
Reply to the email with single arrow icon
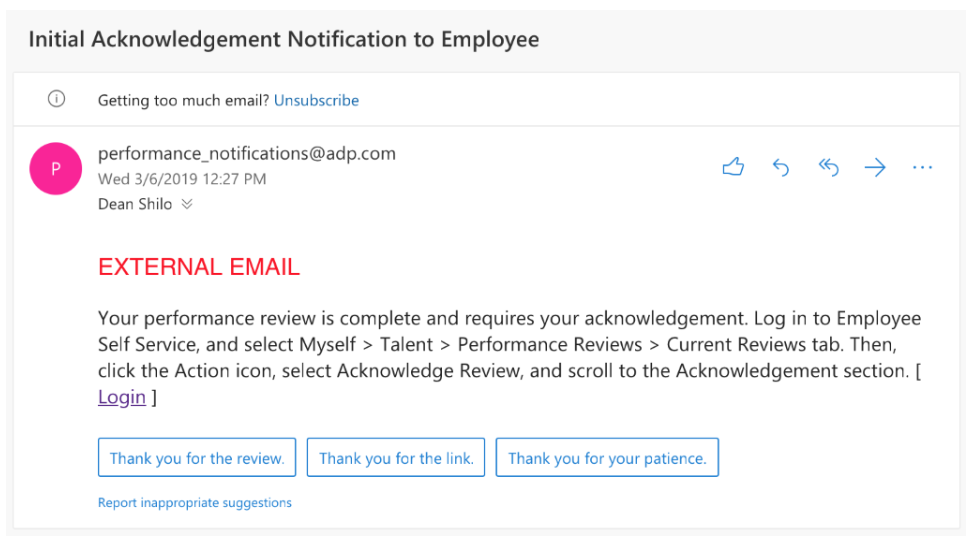click(781, 167)
